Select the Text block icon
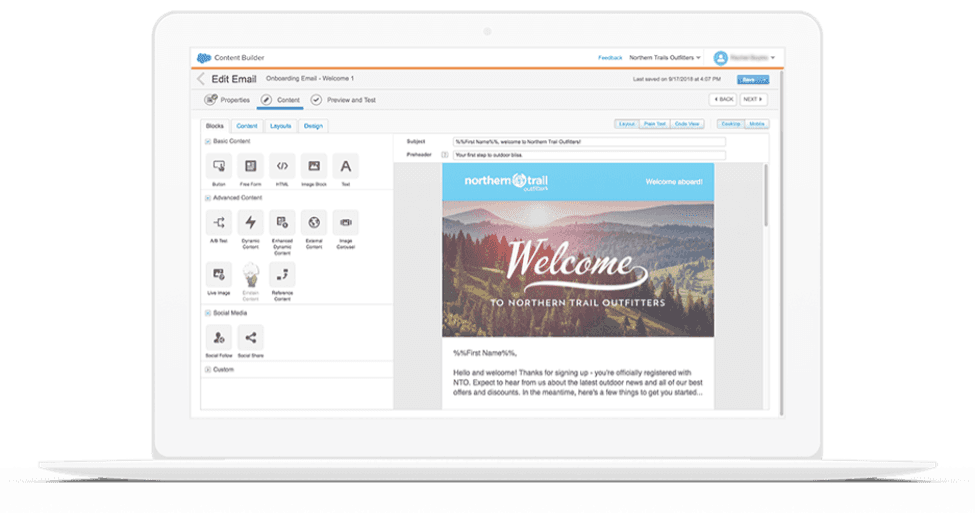 click(346, 166)
